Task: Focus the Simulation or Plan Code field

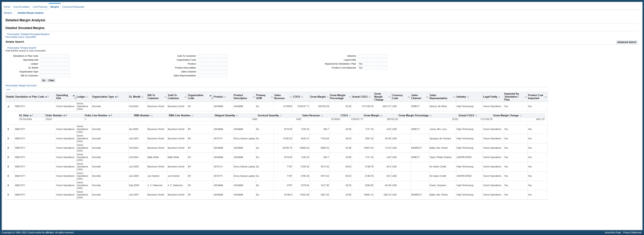Action: click(55, 56)
